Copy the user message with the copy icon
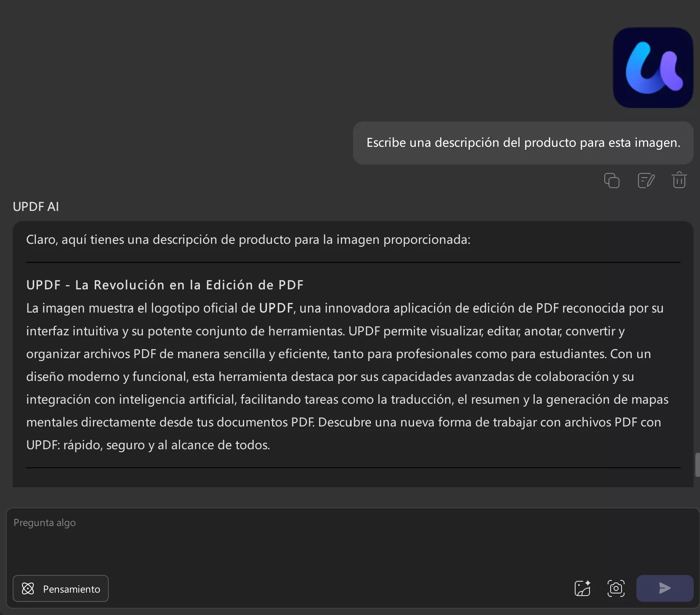700x615 pixels. [612, 181]
